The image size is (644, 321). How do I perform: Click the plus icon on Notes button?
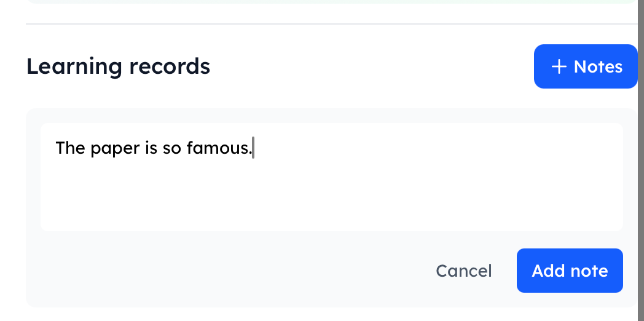[558, 66]
